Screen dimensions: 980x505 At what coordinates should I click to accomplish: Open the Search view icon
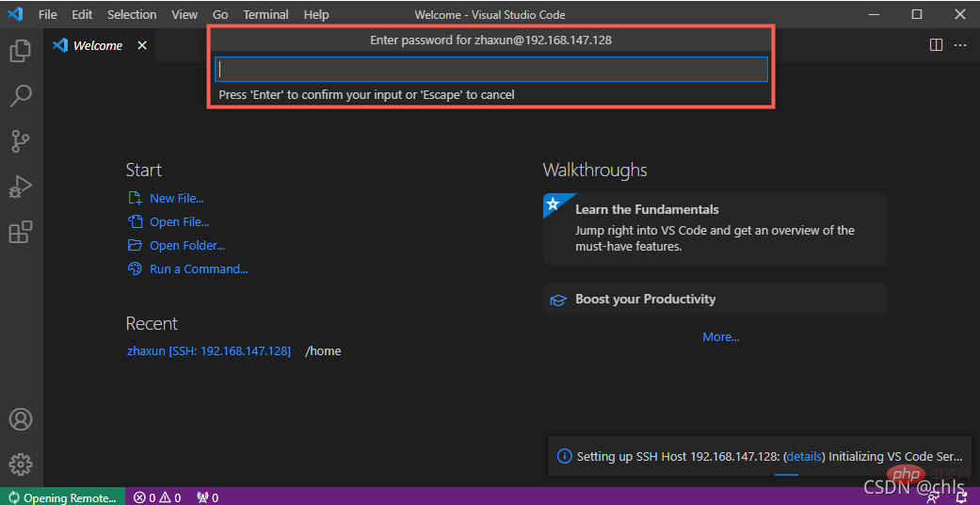[x=21, y=95]
